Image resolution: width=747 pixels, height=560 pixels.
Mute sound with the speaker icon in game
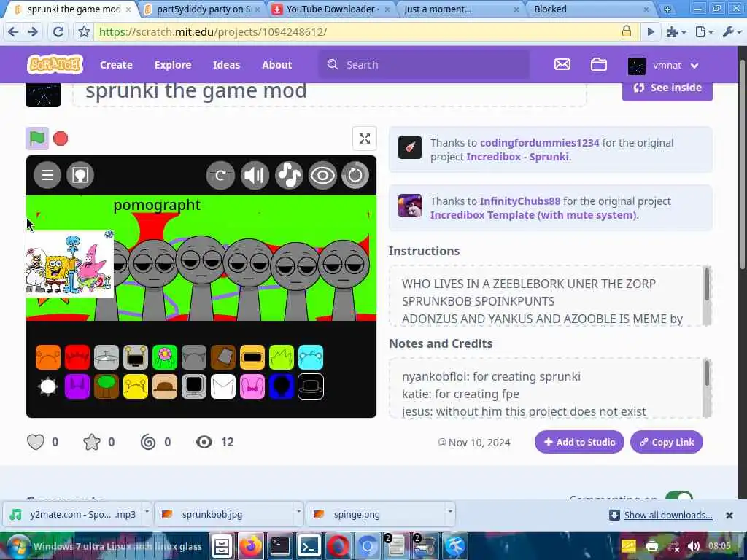[255, 175]
